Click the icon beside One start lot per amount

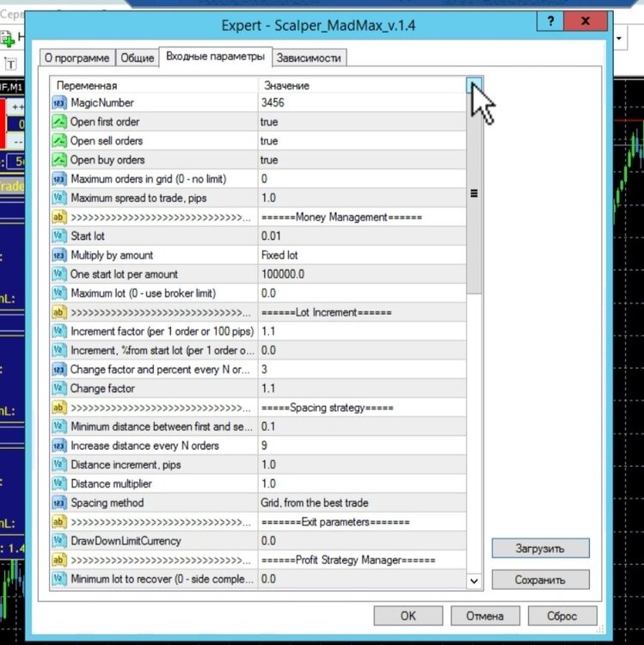click(58, 274)
